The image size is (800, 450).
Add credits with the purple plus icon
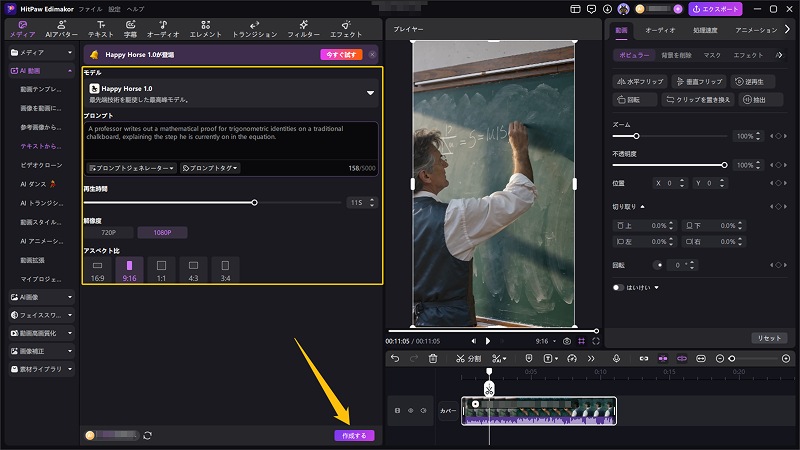tap(678, 9)
